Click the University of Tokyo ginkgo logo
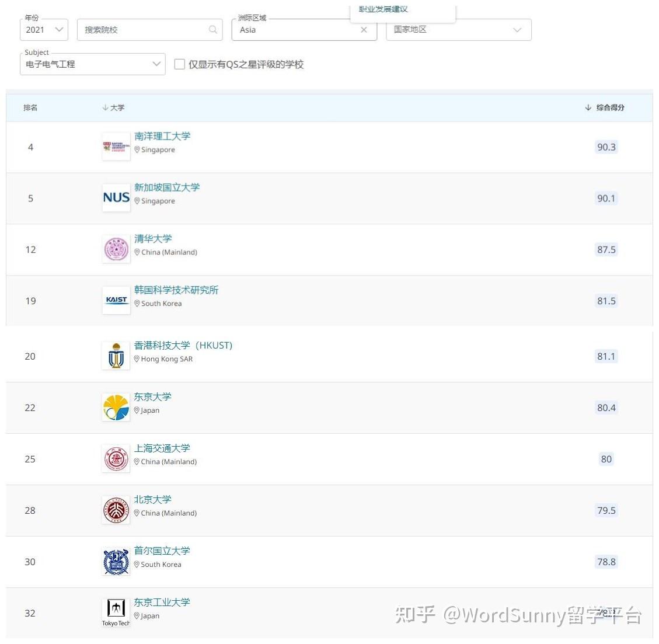The width and height of the screenshot is (659, 644). pyautogui.click(x=116, y=407)
